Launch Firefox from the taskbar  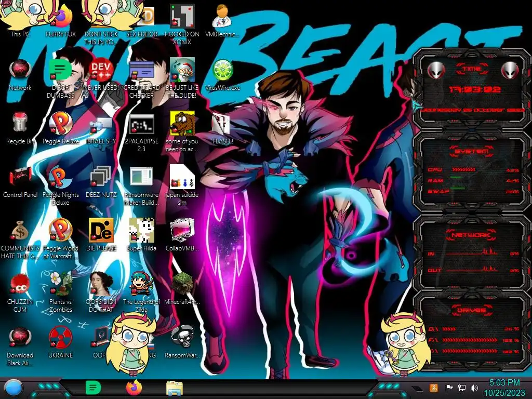coord(134,388)
